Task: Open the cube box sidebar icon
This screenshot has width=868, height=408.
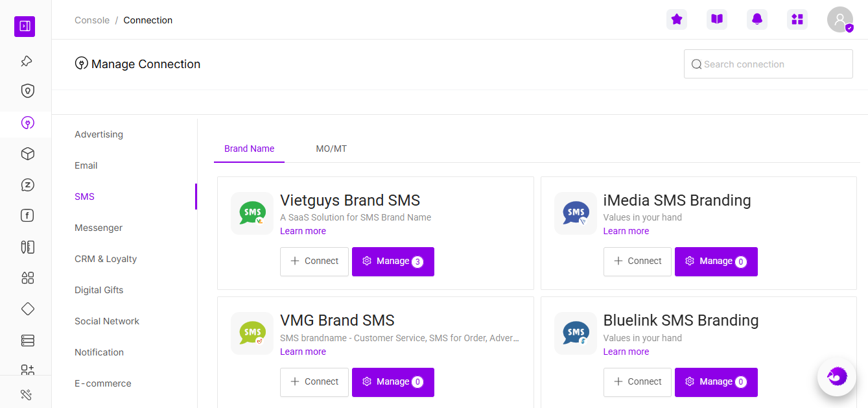Action: click(27, 154)
